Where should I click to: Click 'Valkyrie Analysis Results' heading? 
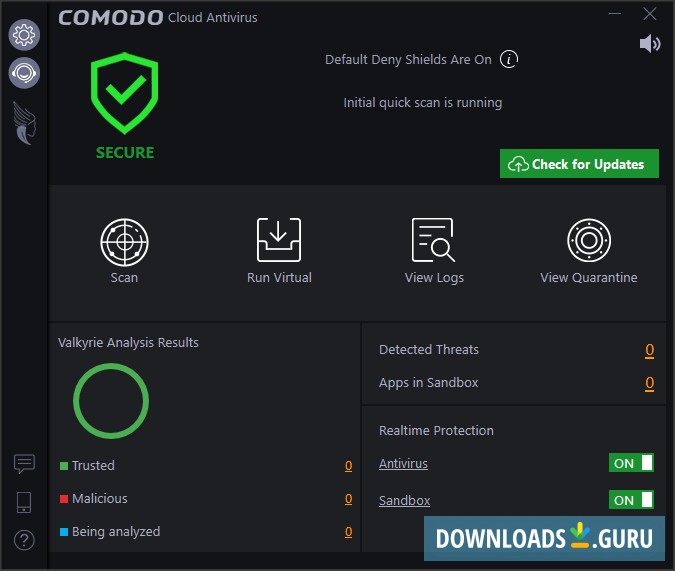[x=128, y=343]
